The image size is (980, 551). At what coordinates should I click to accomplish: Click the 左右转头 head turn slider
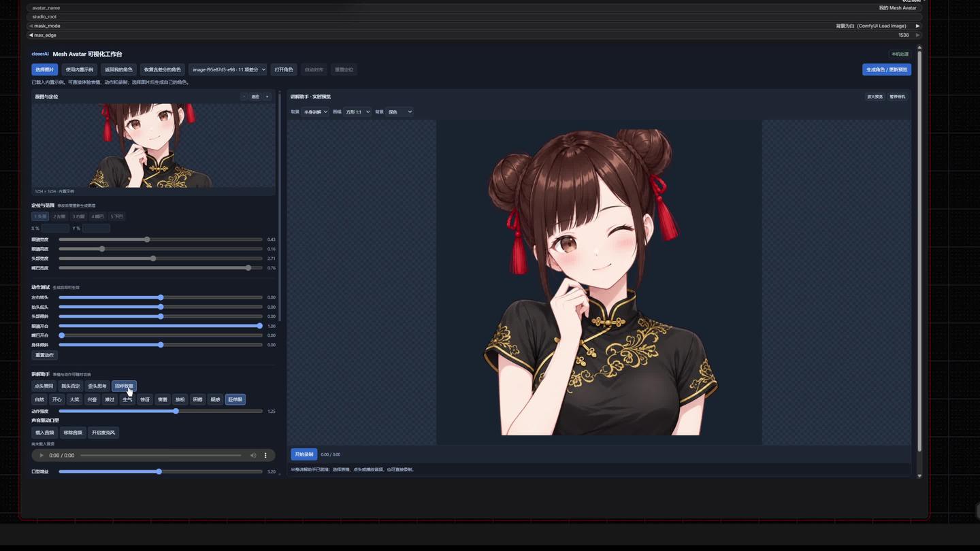161,297
